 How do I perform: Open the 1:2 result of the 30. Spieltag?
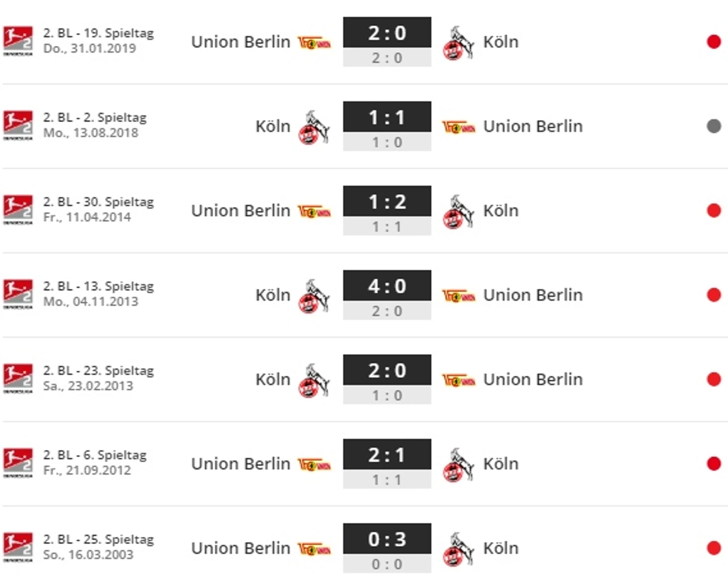[387, 211]
